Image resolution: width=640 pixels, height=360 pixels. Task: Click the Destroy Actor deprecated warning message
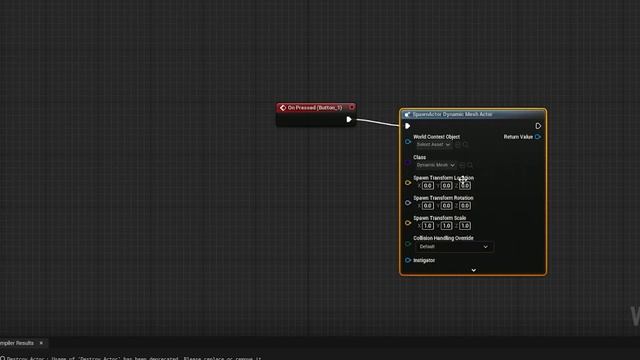[133, 358]
